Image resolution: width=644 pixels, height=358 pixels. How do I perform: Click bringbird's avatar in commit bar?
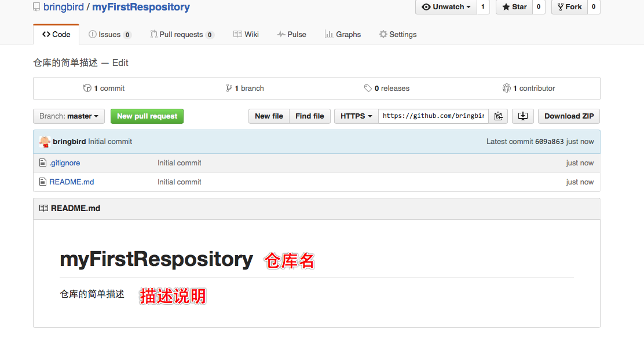(x=45, y=142)
